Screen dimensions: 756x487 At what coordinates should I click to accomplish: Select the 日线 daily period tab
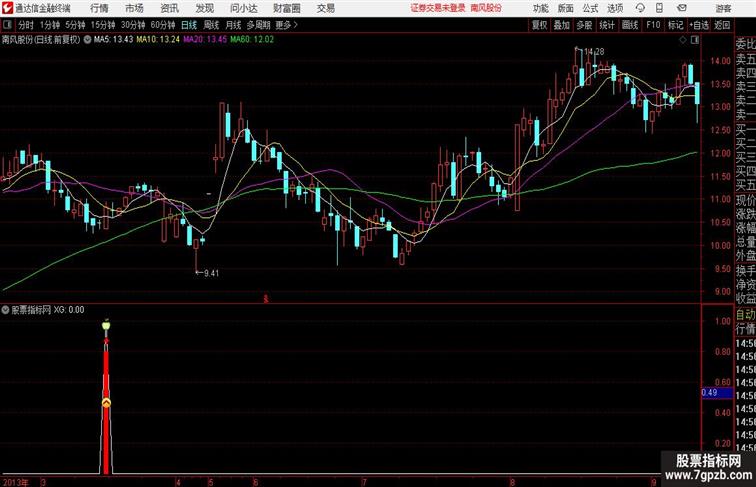[189, 25]
